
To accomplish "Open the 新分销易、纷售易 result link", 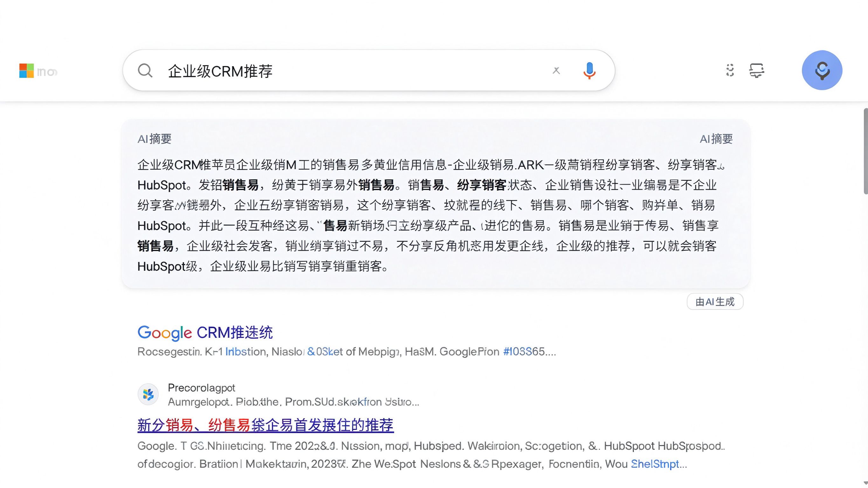I will [265, 425].
